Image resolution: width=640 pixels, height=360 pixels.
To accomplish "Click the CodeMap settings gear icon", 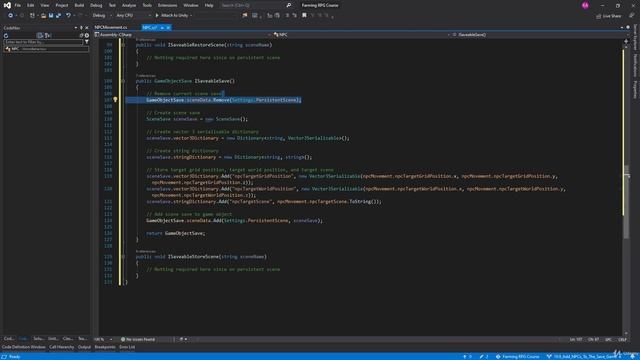I will point(87,36).
